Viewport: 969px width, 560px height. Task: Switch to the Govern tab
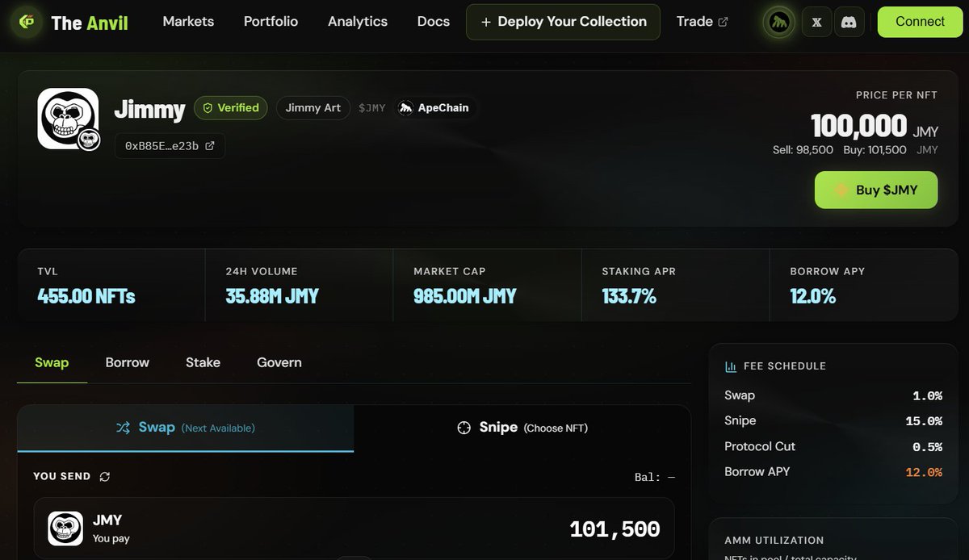click(x=279, y=362)
